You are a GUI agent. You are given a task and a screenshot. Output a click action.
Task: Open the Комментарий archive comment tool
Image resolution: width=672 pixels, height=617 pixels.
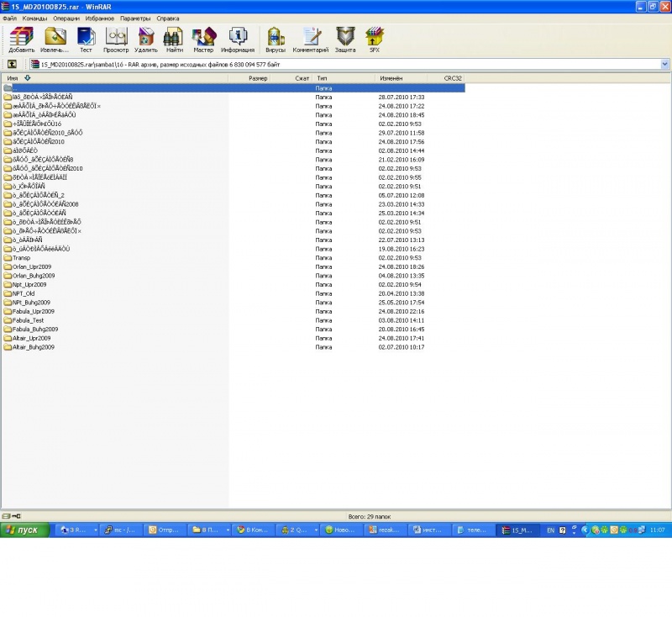point(311,39)
